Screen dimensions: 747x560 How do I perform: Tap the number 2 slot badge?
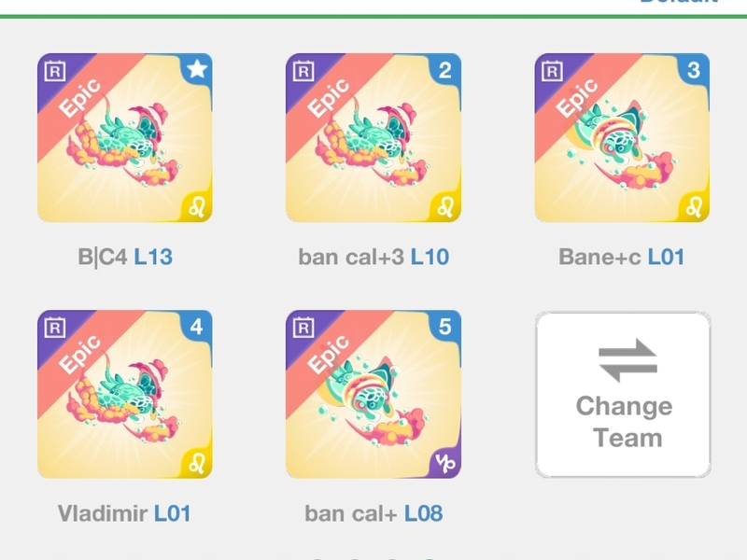coord(445,70)
